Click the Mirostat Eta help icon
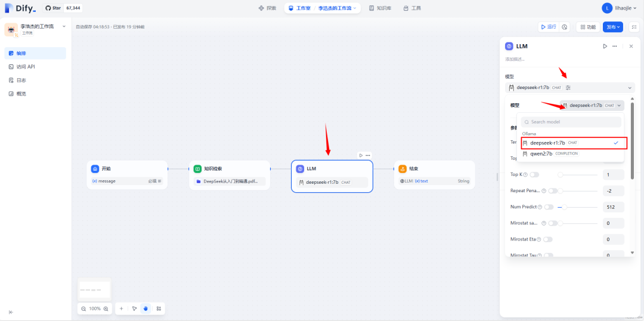The width and height of the screenshot is (644, 321). (x=539, y=239)
